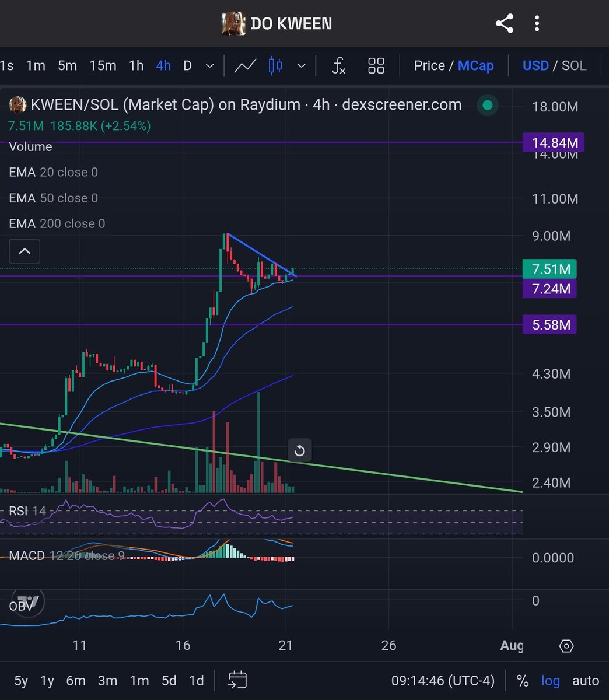The height and width of the screenshot is (700, 609).
Task: Click the 7.24M horizontal line label
Action: pos(549,289)
